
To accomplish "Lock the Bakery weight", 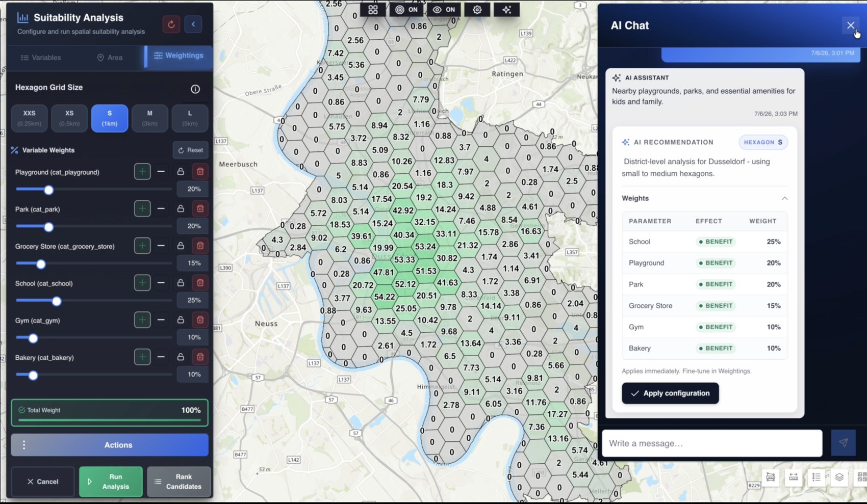I will (181, 357).
